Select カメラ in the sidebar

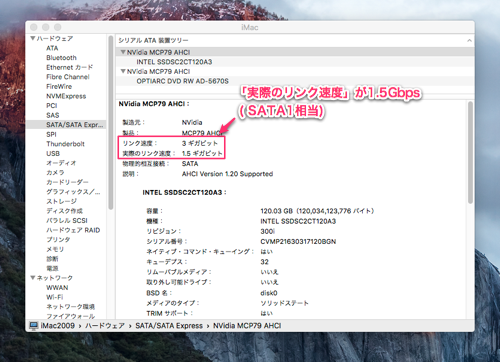[55, 173]
